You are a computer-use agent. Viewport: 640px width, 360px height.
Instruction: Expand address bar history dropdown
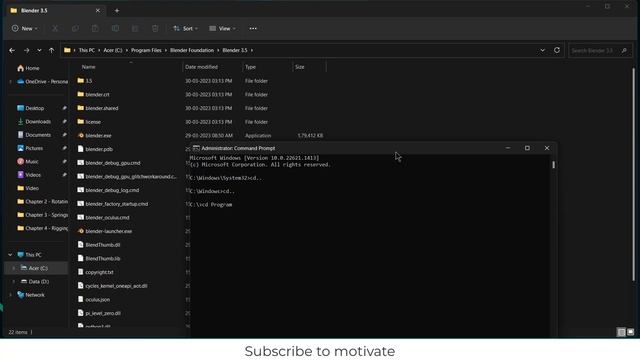point(542,50)
